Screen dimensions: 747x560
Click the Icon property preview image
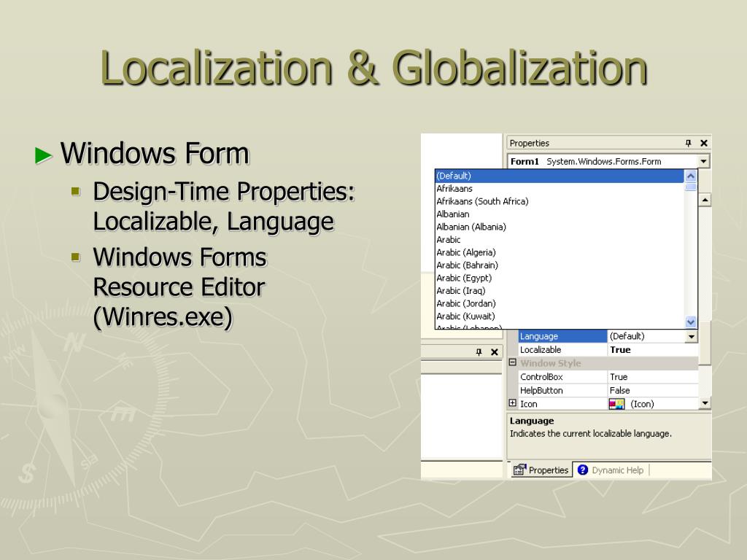(x=617, y=404)
